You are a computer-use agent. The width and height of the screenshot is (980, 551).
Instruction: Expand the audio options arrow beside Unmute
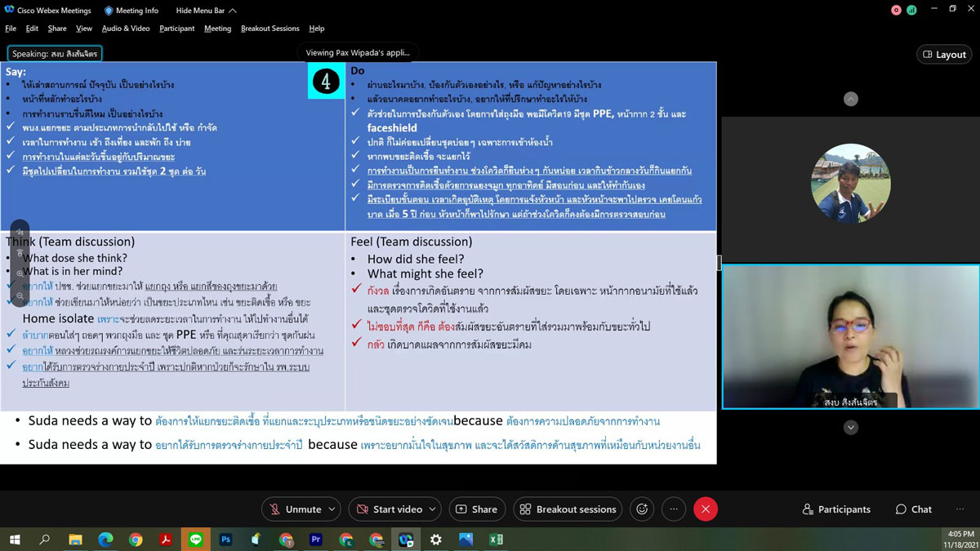tap(332, 509)
